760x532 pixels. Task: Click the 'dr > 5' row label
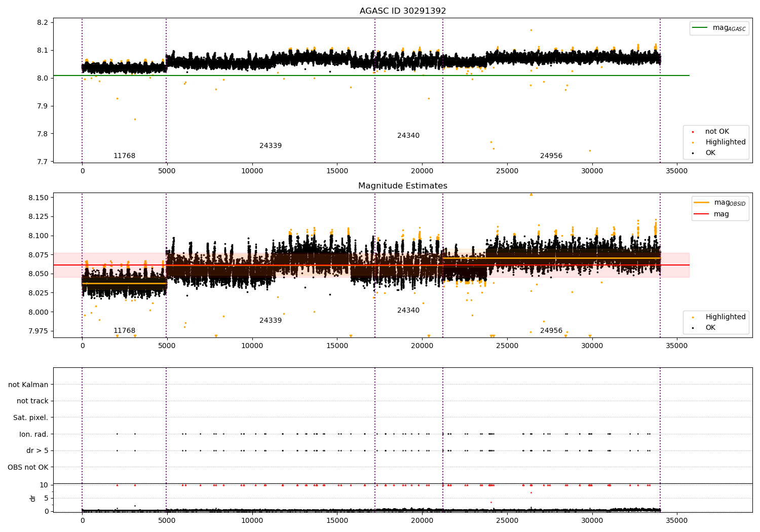pos(37,450)
